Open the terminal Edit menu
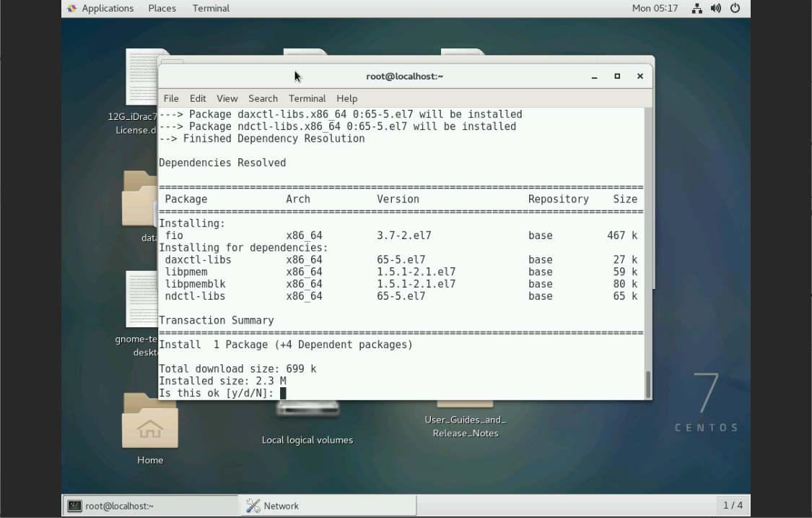 198,98
